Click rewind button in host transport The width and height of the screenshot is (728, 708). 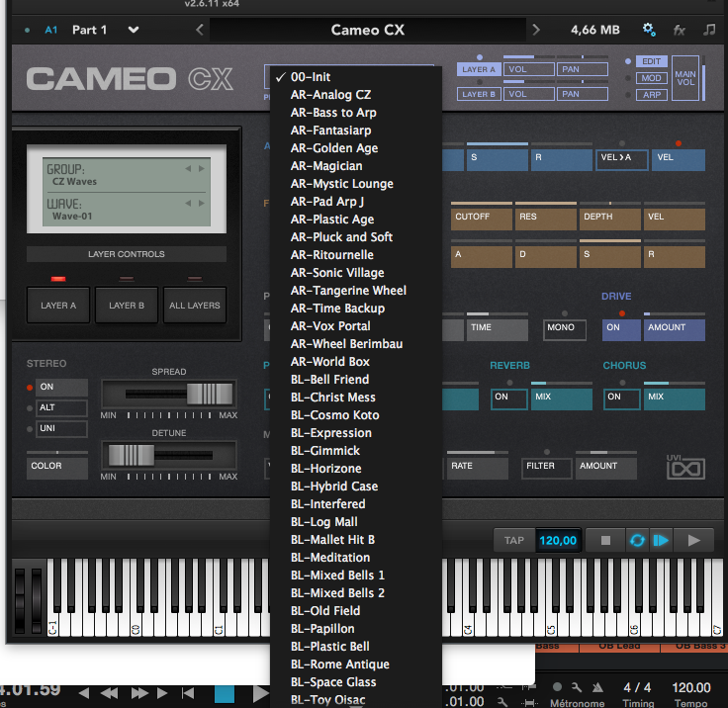coord(109,693)
